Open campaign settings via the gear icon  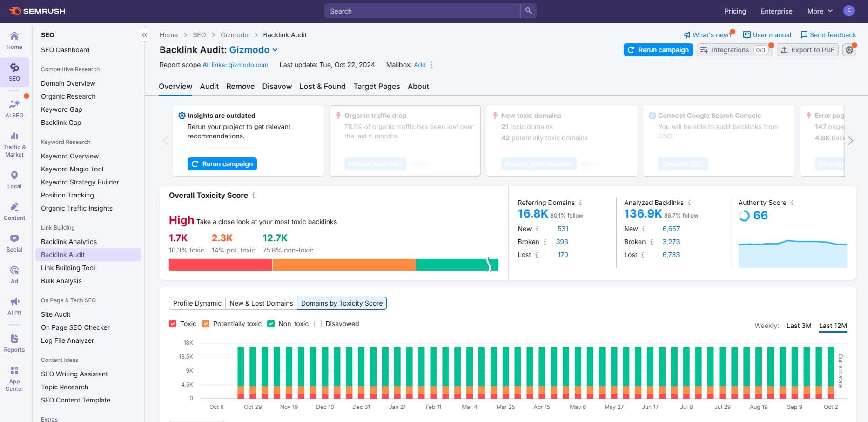pyautogui.click(x=849, y=49)
